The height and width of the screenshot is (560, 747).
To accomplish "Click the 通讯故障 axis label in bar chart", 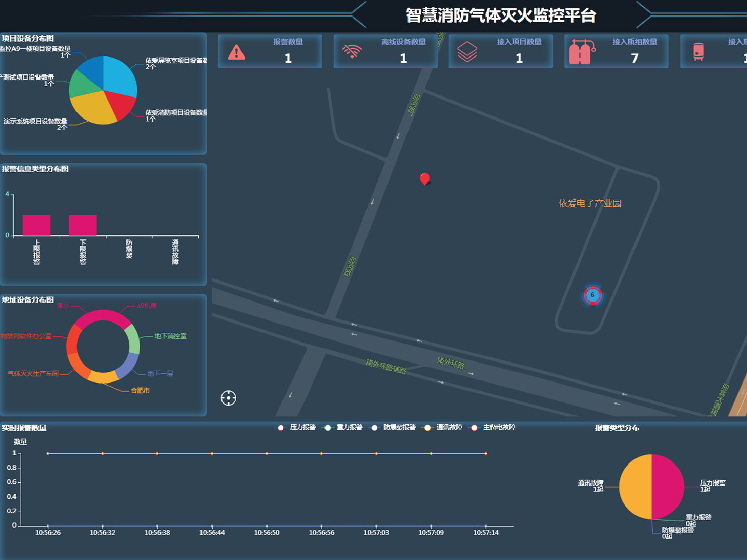I will point(175,252).
